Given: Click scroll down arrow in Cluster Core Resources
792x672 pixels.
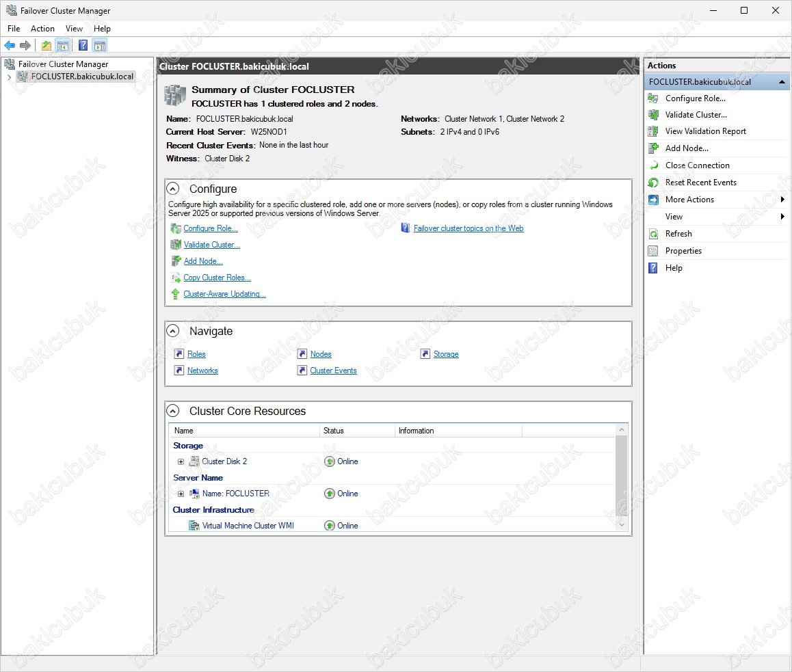Looking at the screenshot, I should pyautogui.click(x=622, y=525).
